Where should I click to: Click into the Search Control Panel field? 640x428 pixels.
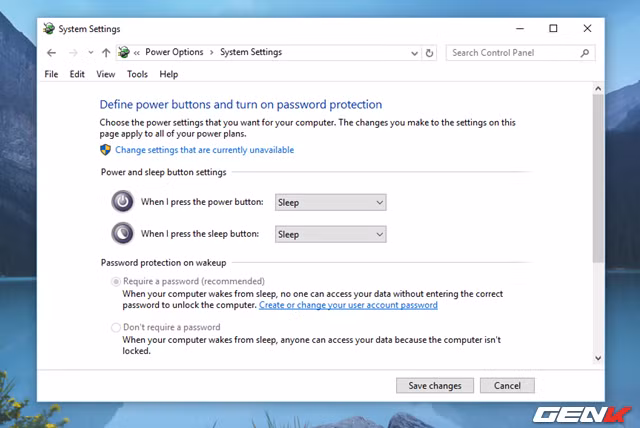(x=512, y=53)
